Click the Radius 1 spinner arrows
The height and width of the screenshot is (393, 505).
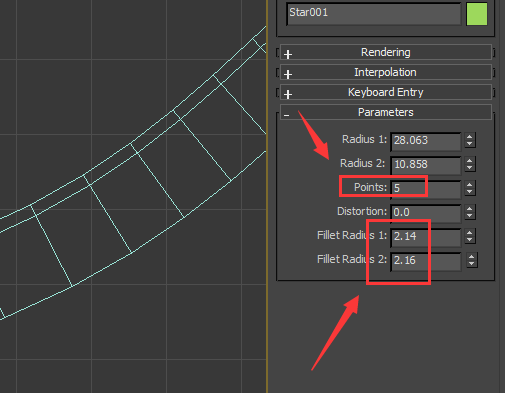click(470, 140)
